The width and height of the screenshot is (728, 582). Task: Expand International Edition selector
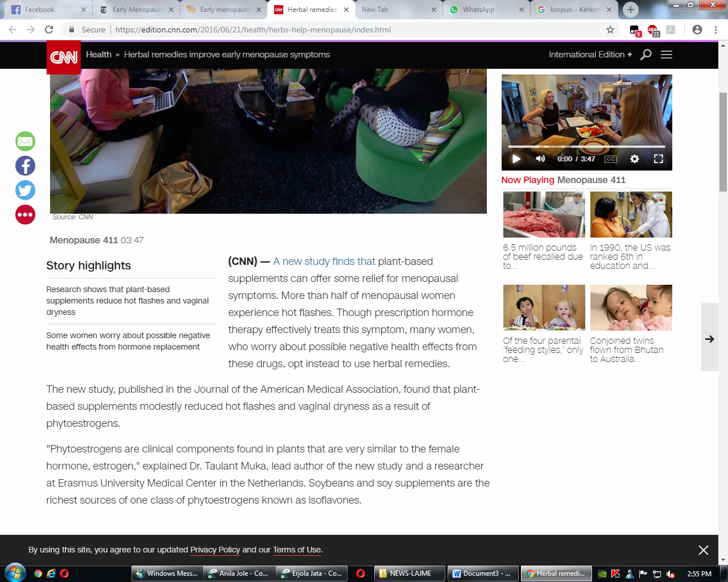click(590, 55)
